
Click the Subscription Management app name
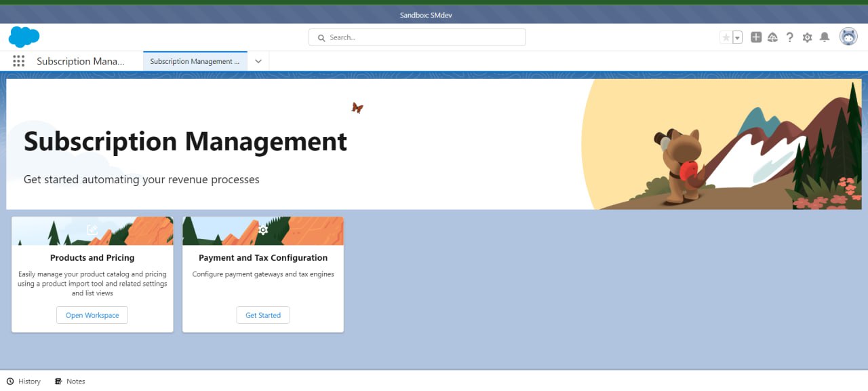pos(81,60)
